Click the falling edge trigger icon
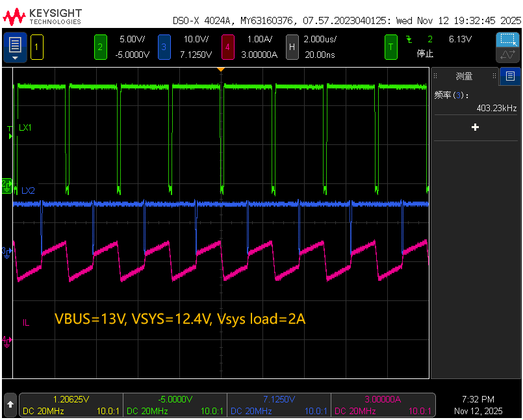 click(409, 40)
